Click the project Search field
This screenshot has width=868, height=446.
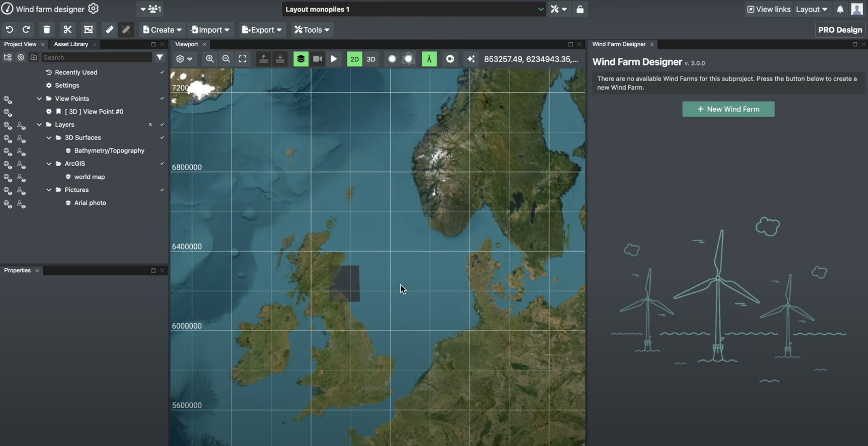(96, 57)
